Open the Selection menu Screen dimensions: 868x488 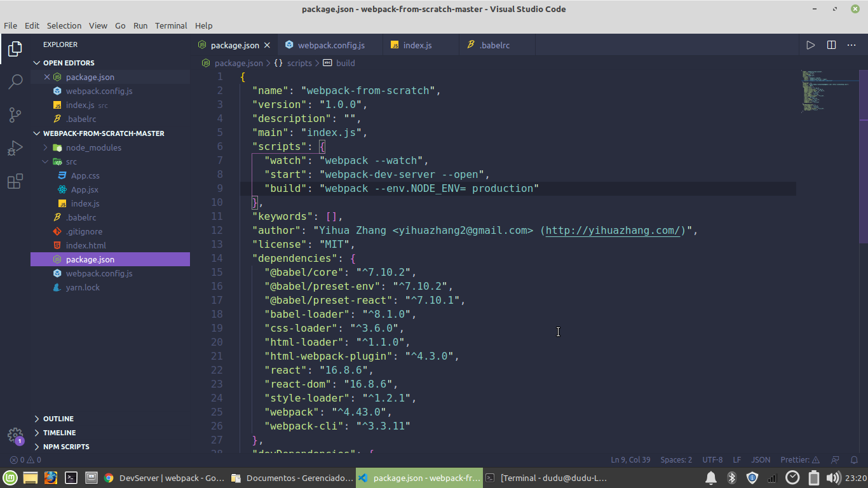coord(64,25)
